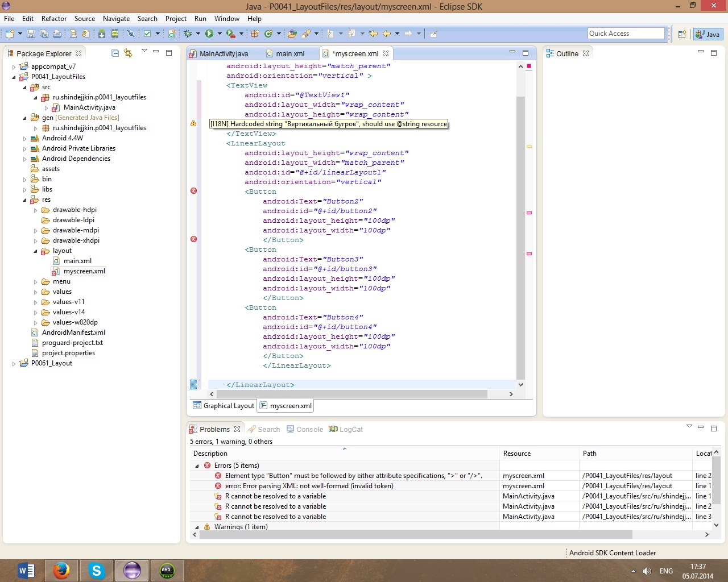
Task: Click the Back navigation arrow icon
Action: [x=386, y=34]
